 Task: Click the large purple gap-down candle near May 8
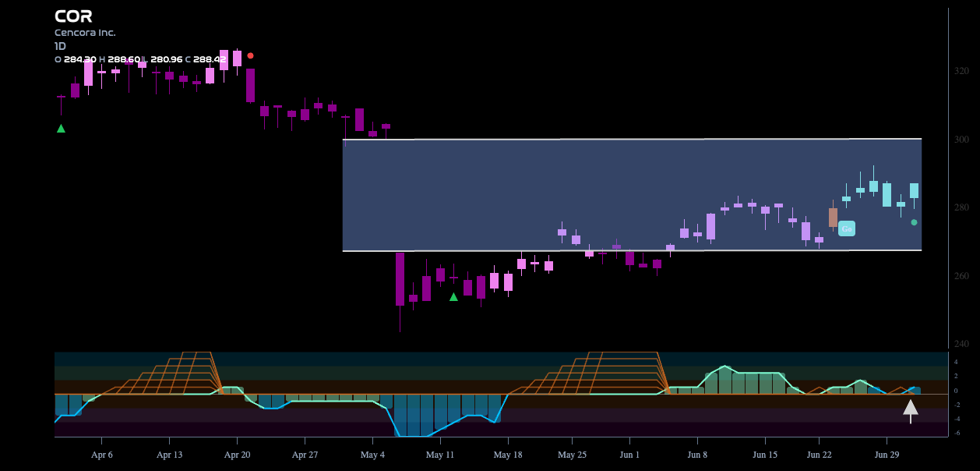(400, 278)
